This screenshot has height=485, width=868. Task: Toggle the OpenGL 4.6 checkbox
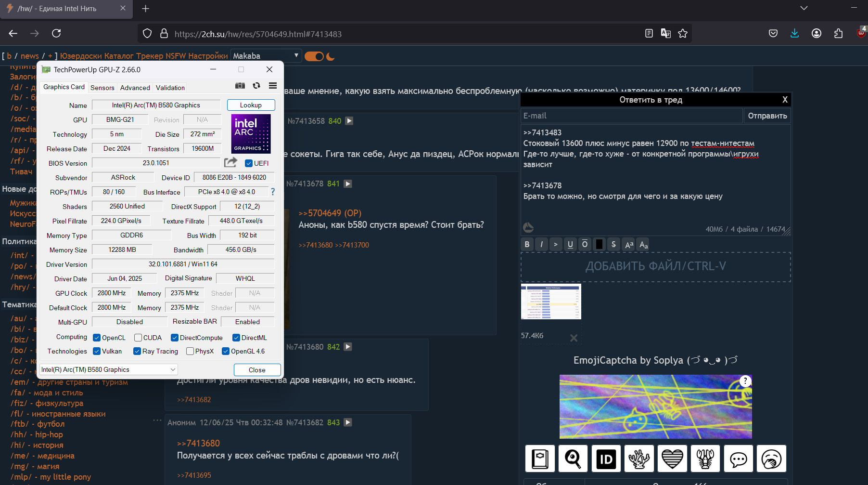(226, 351)
